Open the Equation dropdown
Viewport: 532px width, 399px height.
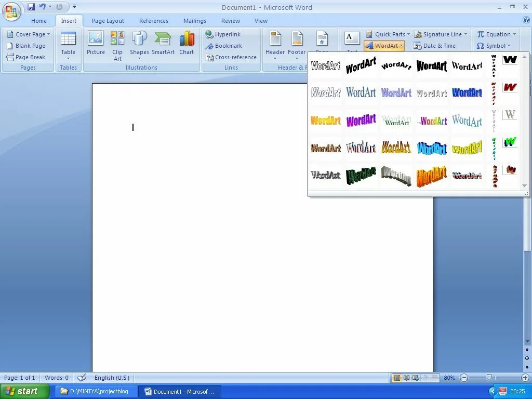496,34
